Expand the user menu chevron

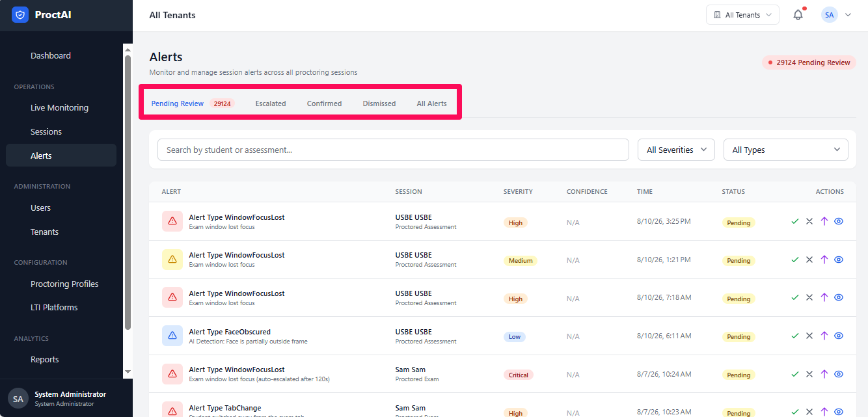[x=848, y=15]
